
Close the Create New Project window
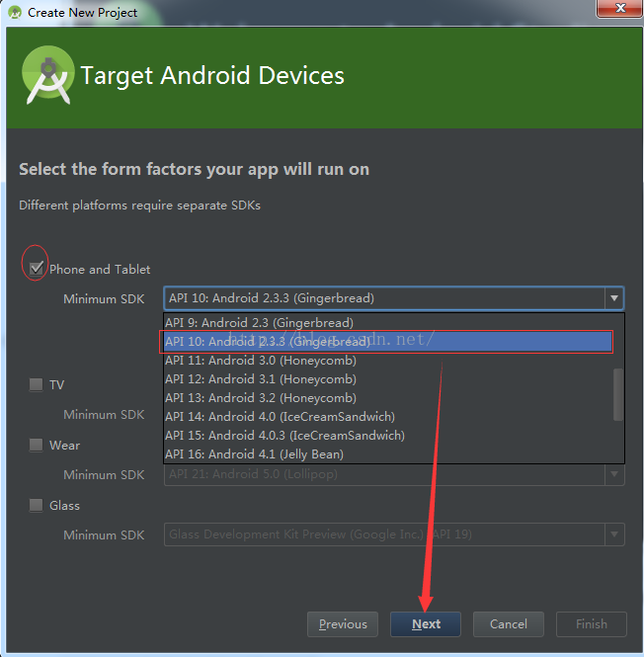pos(620,8)
